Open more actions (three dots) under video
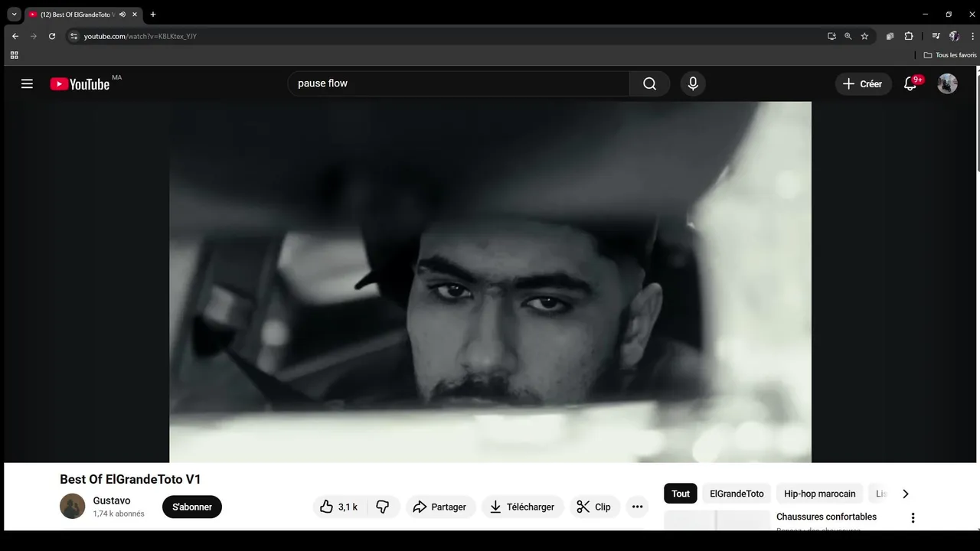The image size is (980, 551). (x=637, y=507)
